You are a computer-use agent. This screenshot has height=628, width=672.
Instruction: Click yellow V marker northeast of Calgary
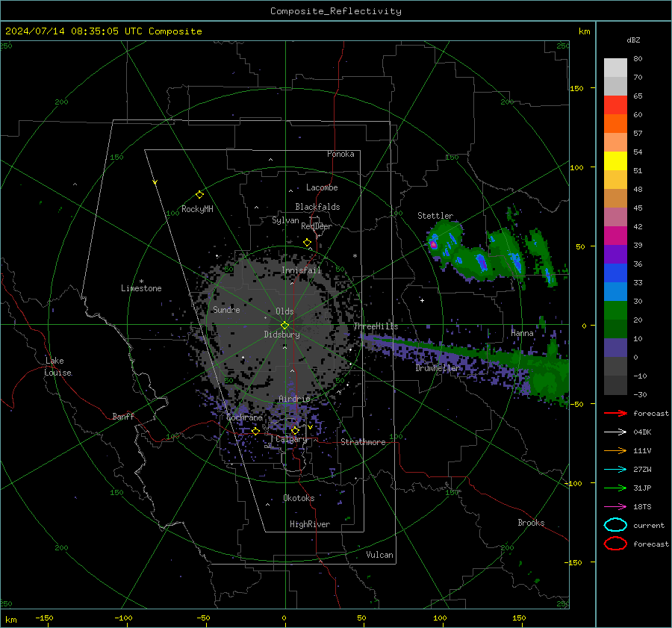[311, 427]
